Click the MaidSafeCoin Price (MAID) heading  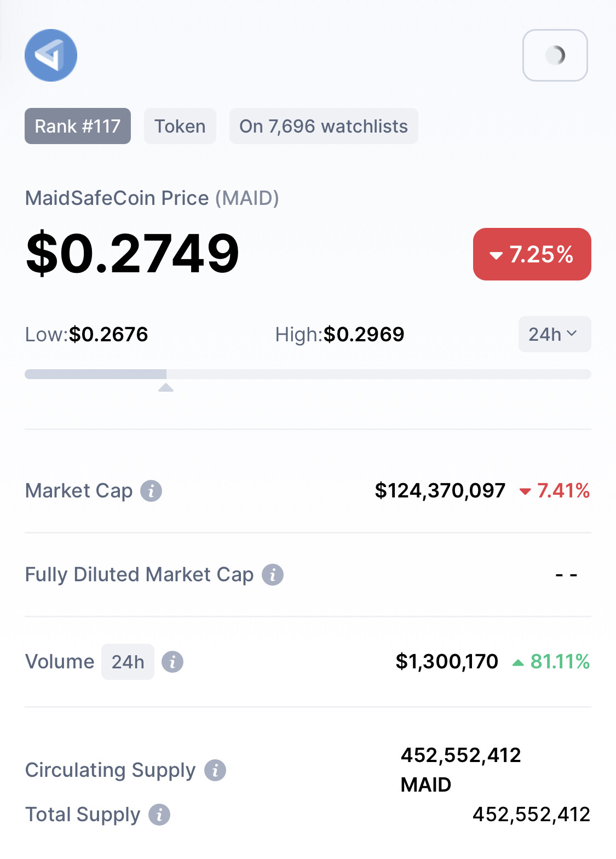[152, 198]
